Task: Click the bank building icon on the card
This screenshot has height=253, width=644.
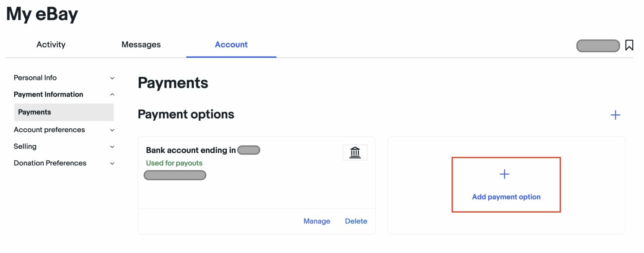Action: point(355,152)
